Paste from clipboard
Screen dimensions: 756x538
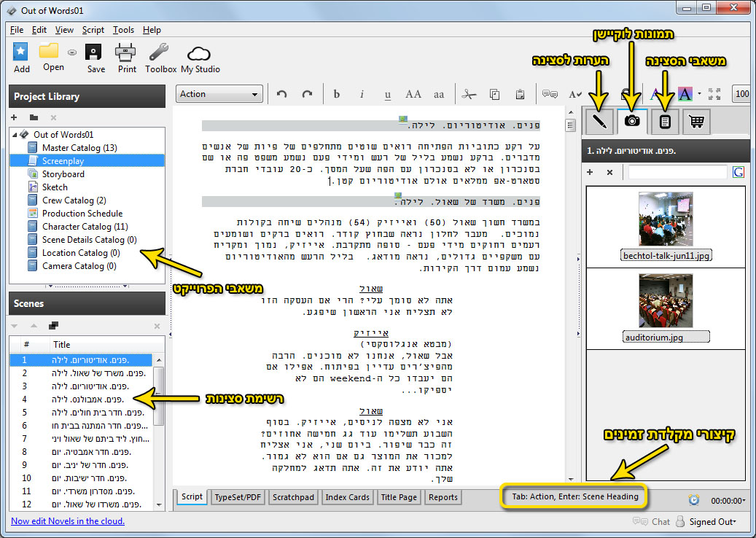click(520, 94)
